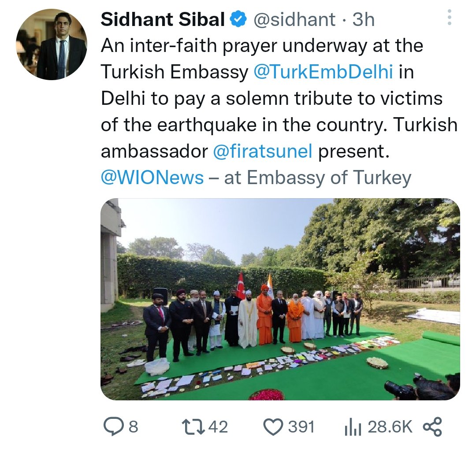
Task: Click the 28.6K views count
Action: [x=390, y=426]
